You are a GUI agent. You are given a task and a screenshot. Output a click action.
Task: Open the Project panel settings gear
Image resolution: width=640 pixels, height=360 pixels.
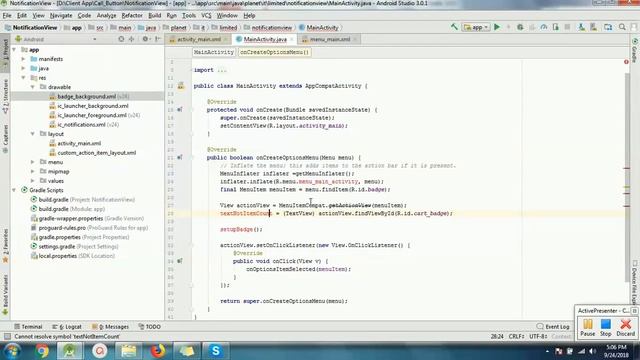(145, 39)
